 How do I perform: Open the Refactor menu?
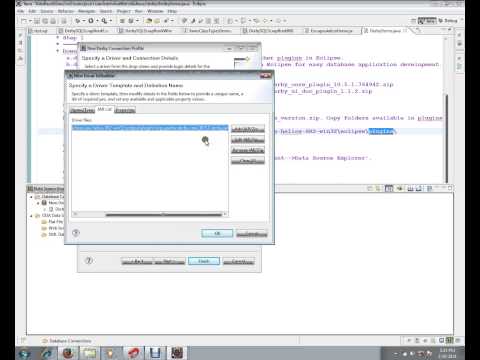point(66,11)
